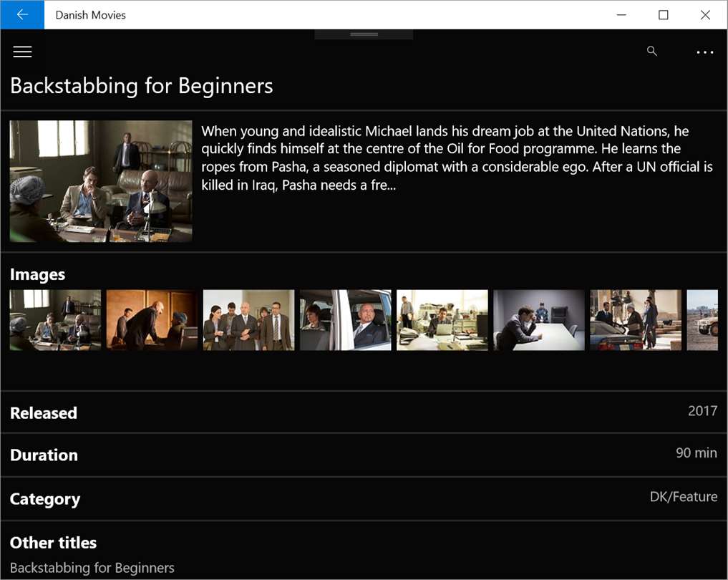Open thumbnail of man in white car

(x=346, y=320)
